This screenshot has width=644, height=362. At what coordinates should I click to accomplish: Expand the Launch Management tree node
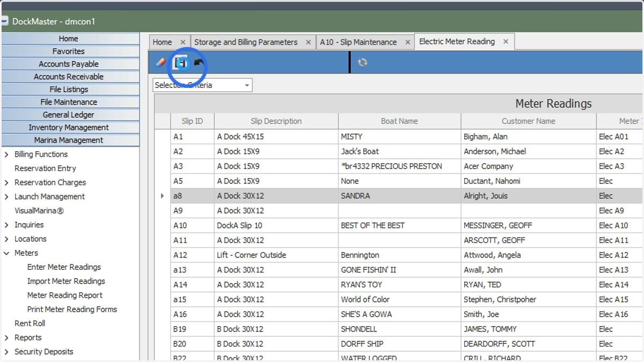(6, 197)
